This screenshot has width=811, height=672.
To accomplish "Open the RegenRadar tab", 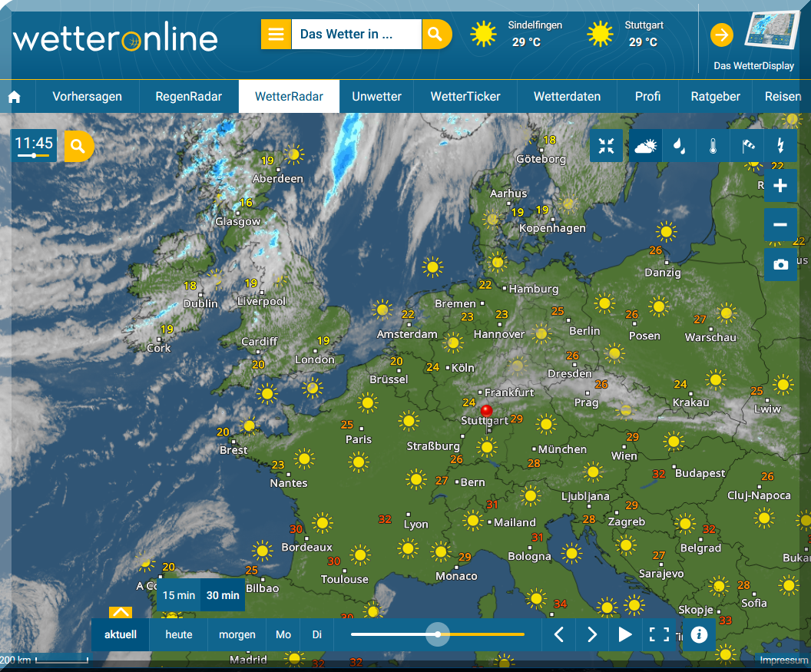I will click(x=188, y=97).
